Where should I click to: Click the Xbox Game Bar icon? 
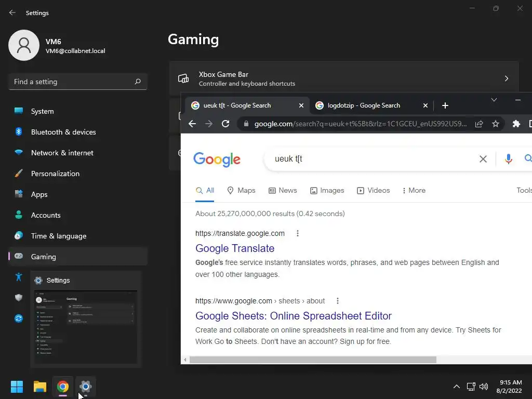click(183, 79)
